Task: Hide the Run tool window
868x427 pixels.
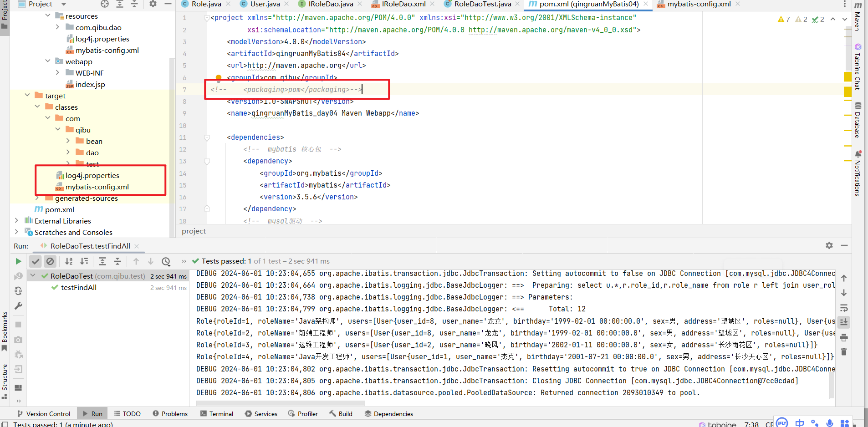Action: (x=844, y=245)
